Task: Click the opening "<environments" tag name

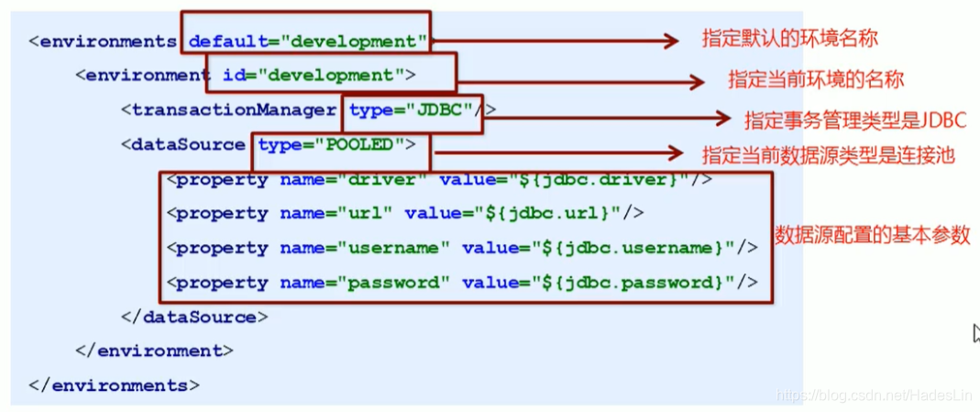Action: coord(103,42)
